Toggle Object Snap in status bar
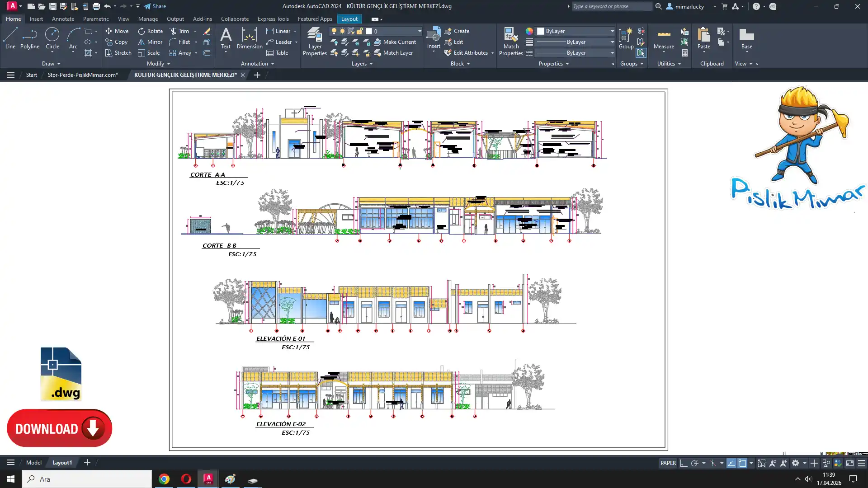Viewport: 868px width, 488px height. pos(742,463)
